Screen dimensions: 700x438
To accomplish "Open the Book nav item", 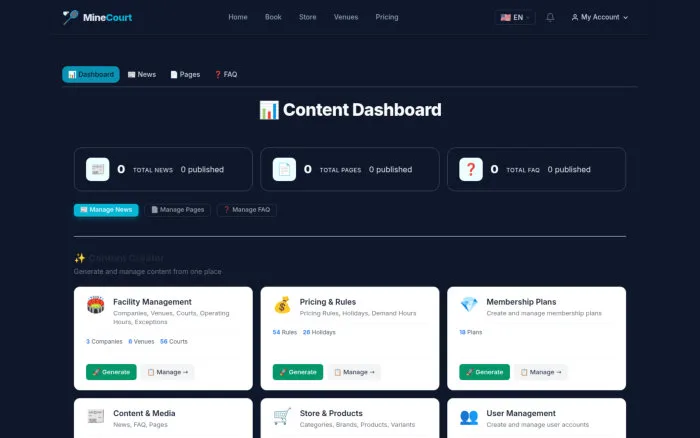I will point(273,17).
